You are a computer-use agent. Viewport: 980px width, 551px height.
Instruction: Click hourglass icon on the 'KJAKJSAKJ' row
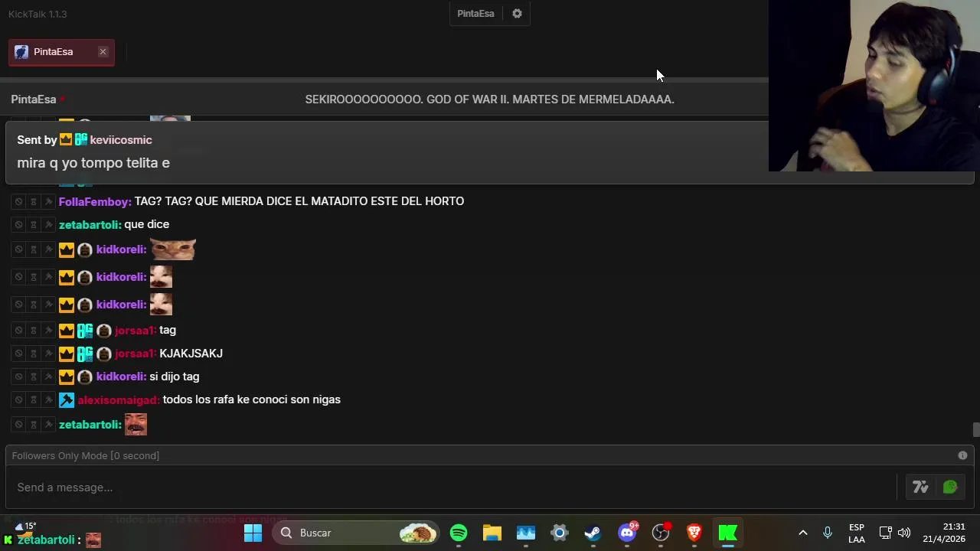[34, 354]
